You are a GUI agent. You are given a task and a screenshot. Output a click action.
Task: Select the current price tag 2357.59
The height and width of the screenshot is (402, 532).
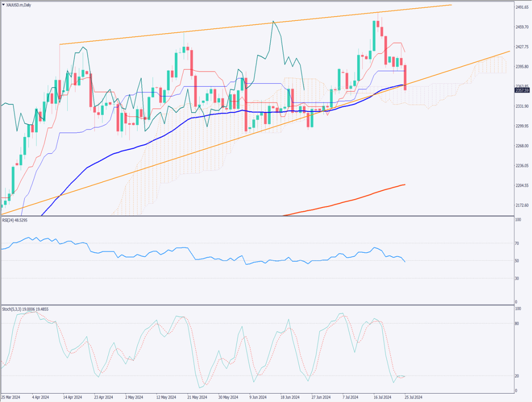[x=521, y=90]
